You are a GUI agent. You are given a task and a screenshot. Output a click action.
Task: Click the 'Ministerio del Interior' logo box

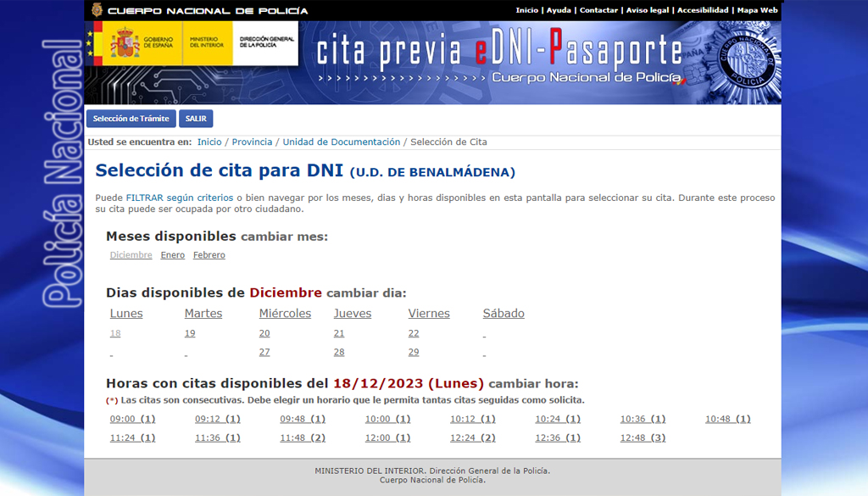207,43
